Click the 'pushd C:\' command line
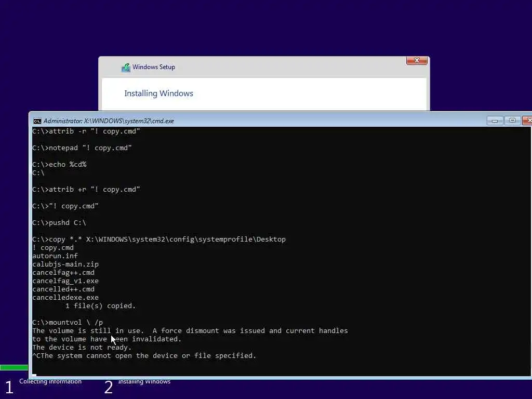The image size is (532, 399). [59, 222]
